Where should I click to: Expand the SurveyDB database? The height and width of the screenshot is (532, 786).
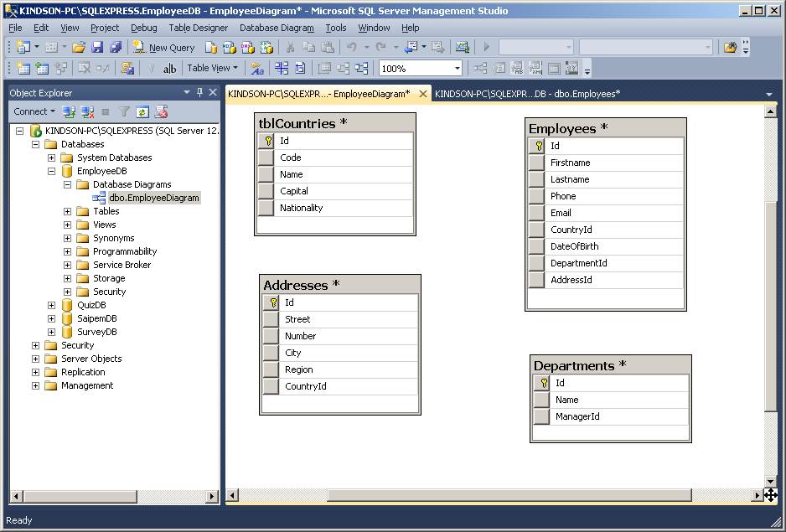pyautogui.click(x=52, y=332)
